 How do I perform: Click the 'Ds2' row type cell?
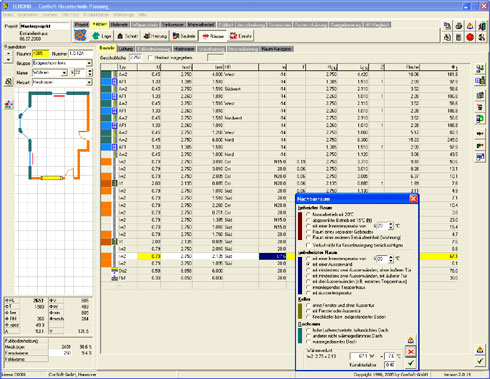click(x=128, y=271)
